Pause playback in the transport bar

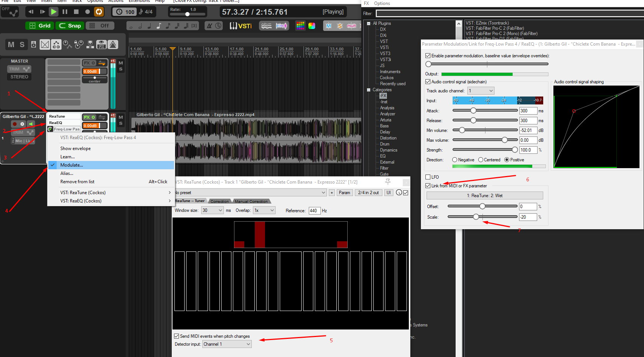coord(65,12)
